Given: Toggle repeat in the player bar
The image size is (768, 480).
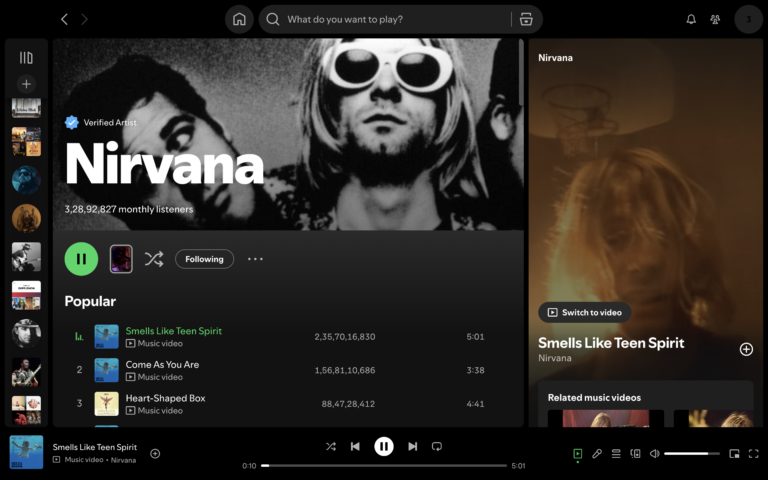Looking at the screenshot, I should coord(437,446).
